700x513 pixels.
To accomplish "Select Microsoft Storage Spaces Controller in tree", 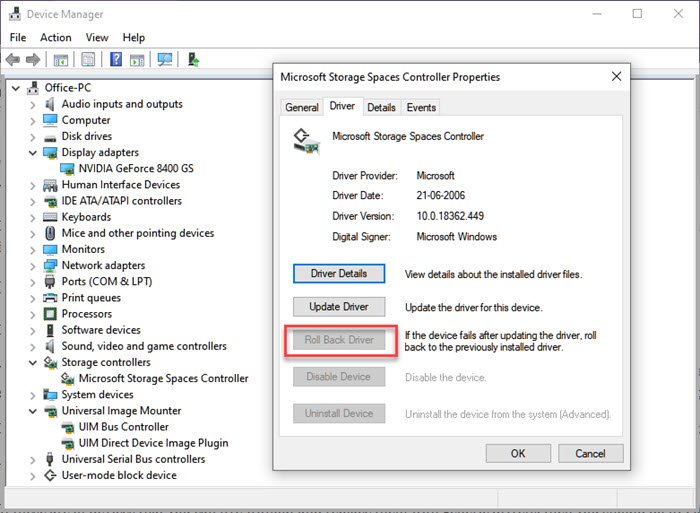I will [163, 379].
